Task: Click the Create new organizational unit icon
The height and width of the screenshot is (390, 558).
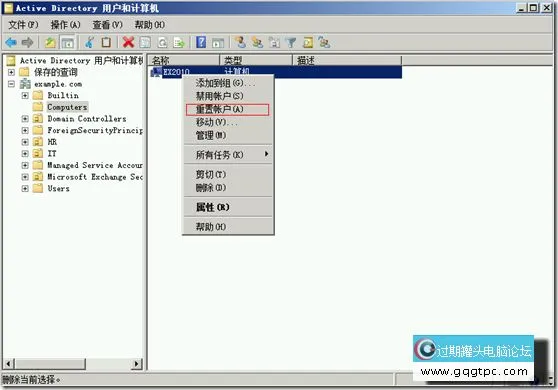Action: (274, 43)
